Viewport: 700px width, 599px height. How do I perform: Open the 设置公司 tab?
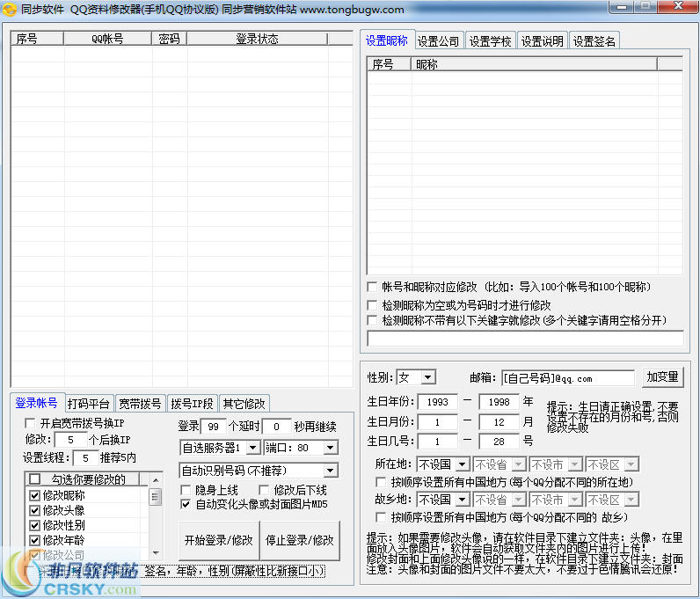439,41
